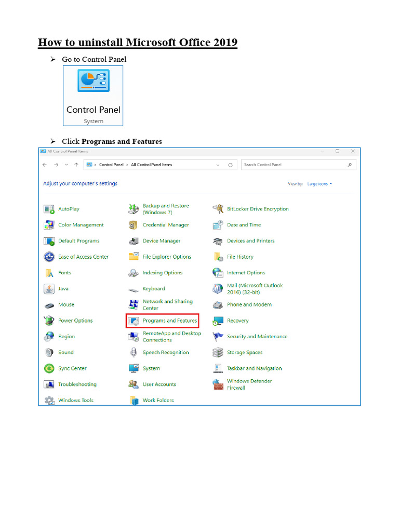Refresh the Control Panel view
The height and width of the screenshot is (532, 399).
point(230,165)
